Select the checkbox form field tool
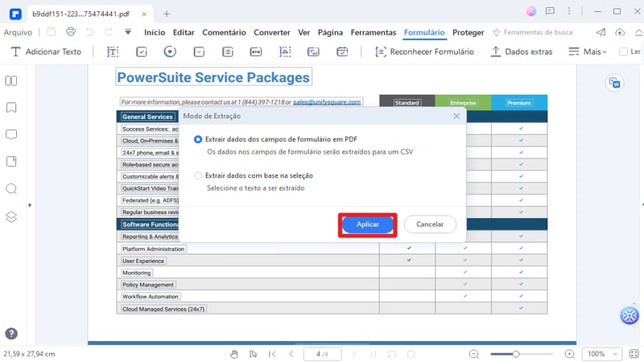 coord(142,51)
